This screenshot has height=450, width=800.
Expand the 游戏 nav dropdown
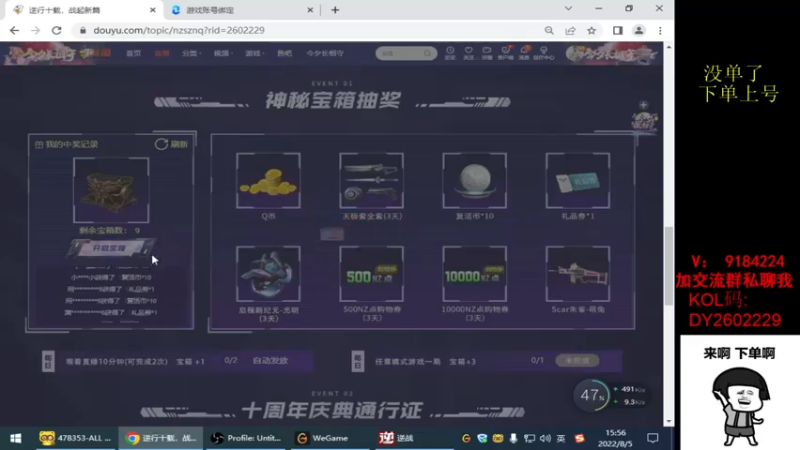255,53
